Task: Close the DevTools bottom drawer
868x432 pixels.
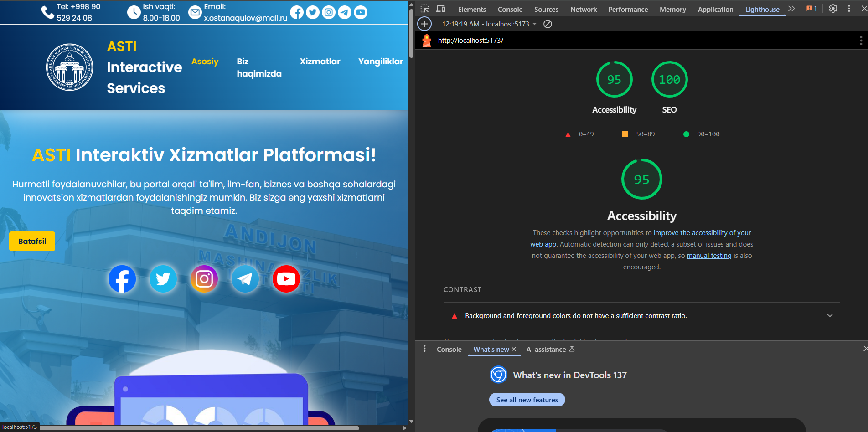Action: [x=865, y=349]
